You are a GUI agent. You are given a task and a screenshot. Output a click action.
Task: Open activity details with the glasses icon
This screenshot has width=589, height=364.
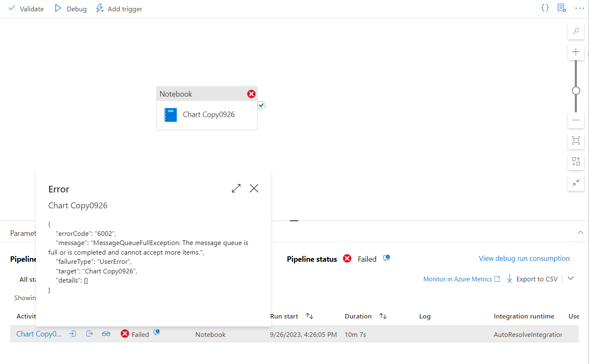tap(106, 334)
